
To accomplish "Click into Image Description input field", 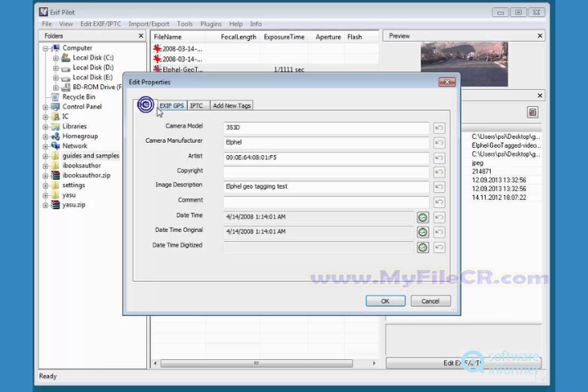I will coord(326,186).
